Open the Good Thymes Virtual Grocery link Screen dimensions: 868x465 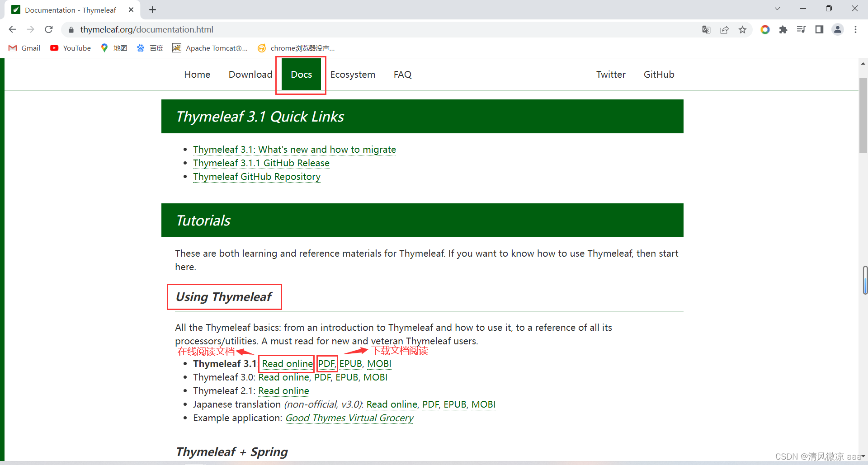[x=349, y=418]
